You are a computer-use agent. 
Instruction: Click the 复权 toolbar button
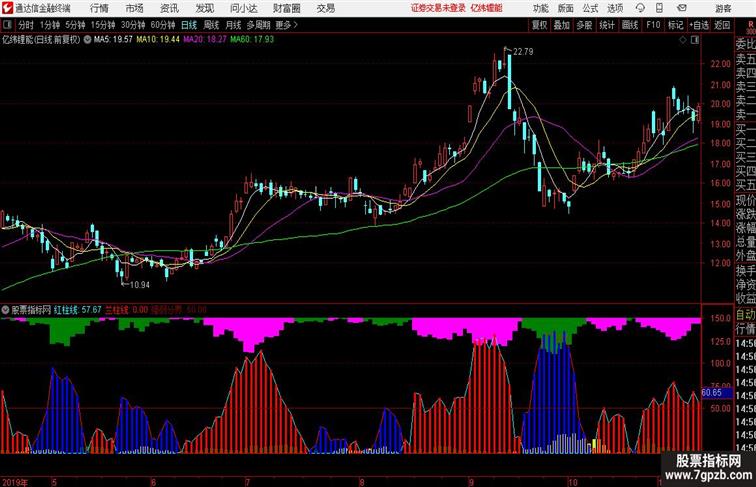point(539,25)
